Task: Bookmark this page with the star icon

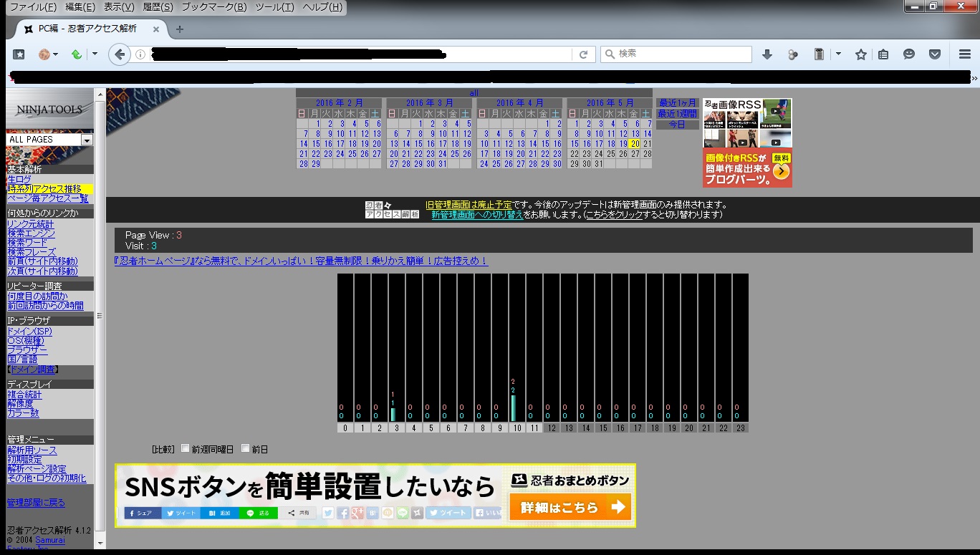Action: [x=861, y=54]
